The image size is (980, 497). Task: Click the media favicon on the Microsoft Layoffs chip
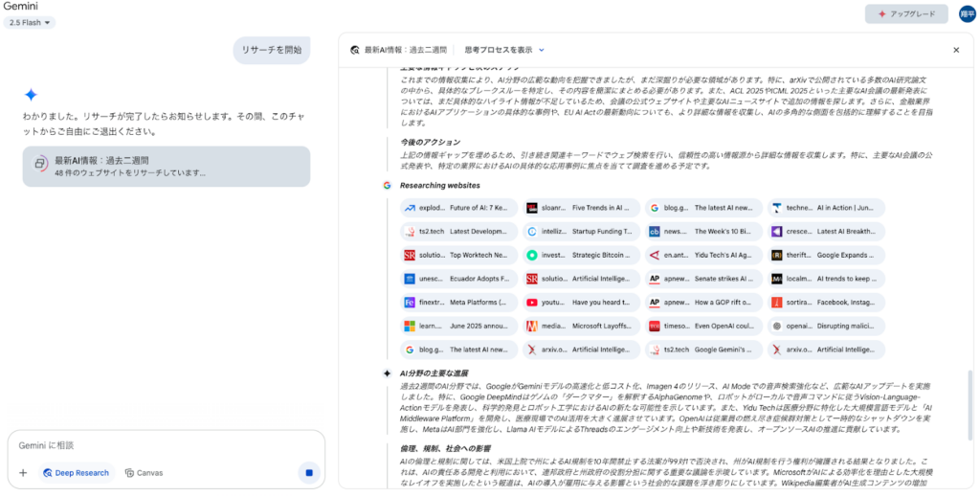click(x=532, y=327)
